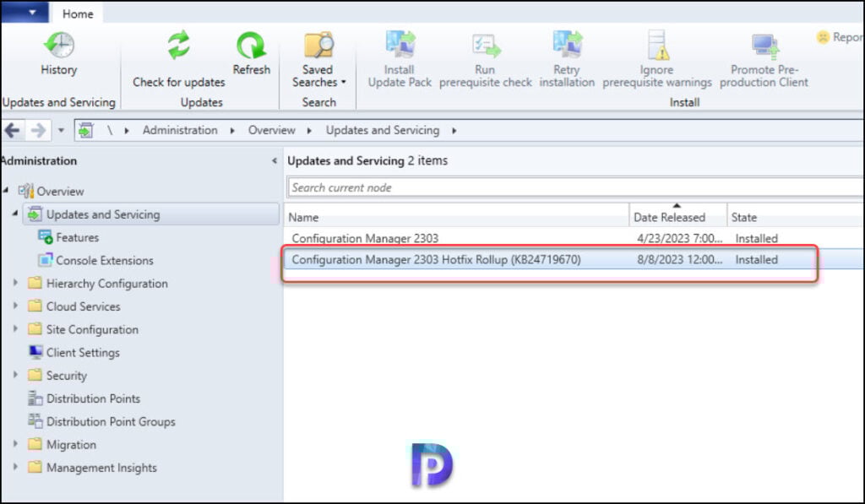Click the 4/23/2023 date cell
865x504 pixels.
coord(680,238)
